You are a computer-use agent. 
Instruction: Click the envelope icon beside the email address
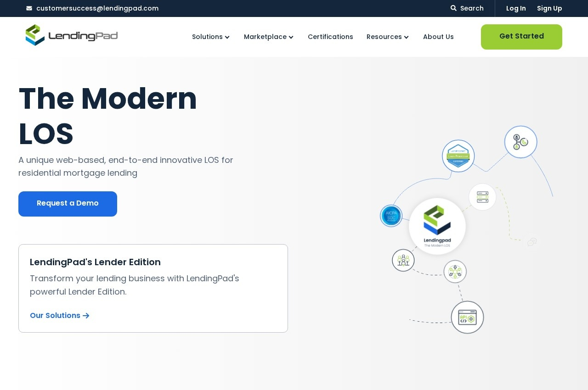click(29, 8)
